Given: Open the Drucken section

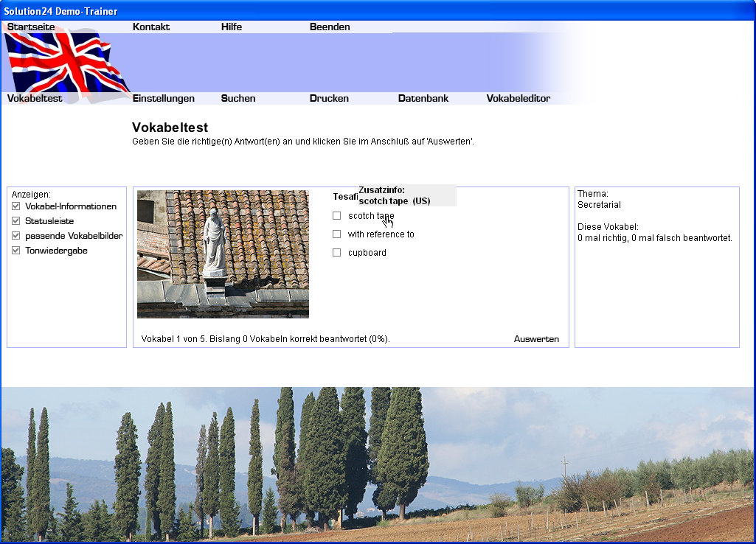Looking at the screenshot, I should [x=329, y=98].
